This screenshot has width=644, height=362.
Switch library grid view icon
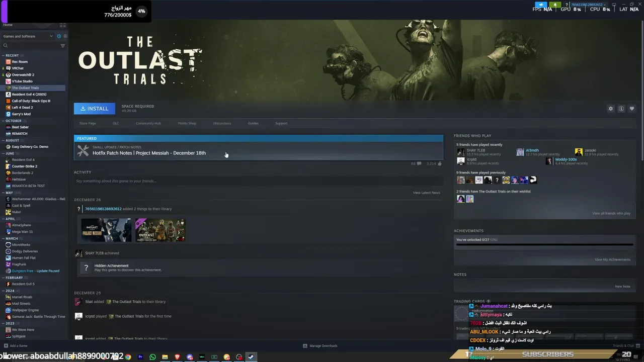pos(63,25)
